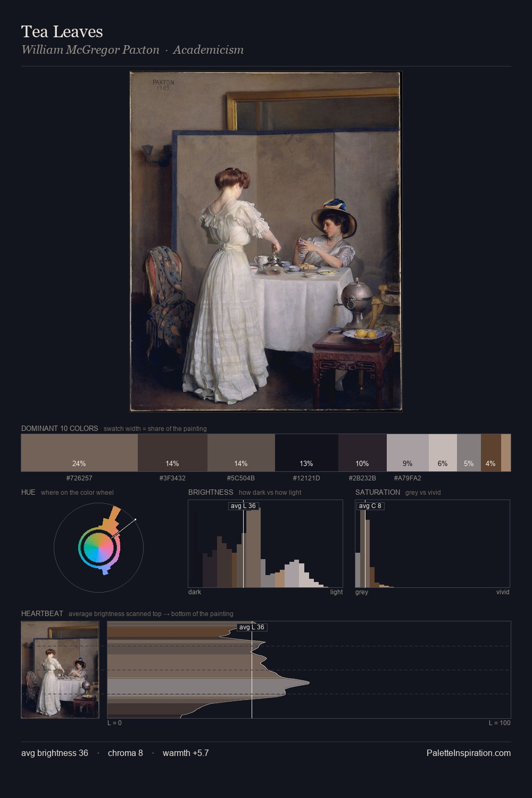532x798 pixels.
Task: Choose the 4% brown swatch
Action: pos(491,453)
